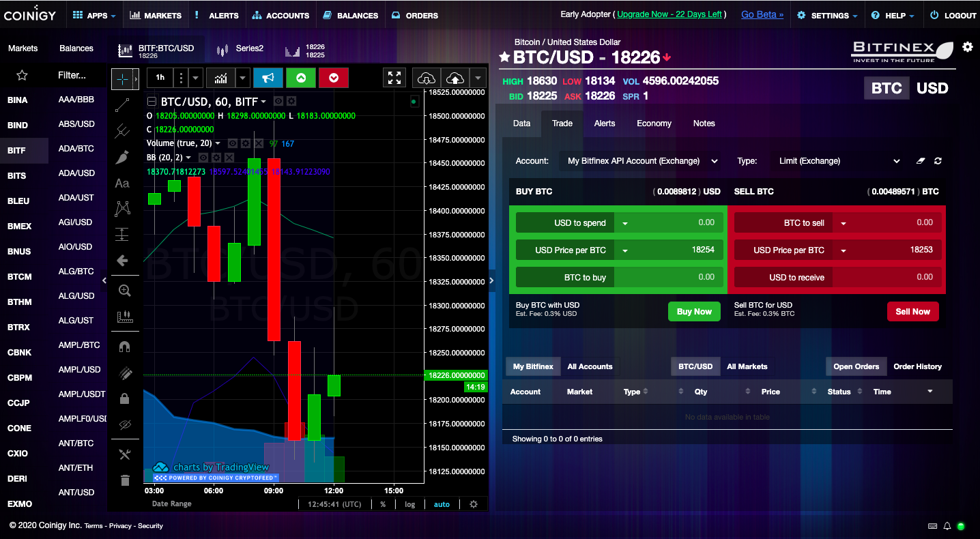Select the candlestick ruler tool
This screenshot has height=539, width=980.
[124, 317]
